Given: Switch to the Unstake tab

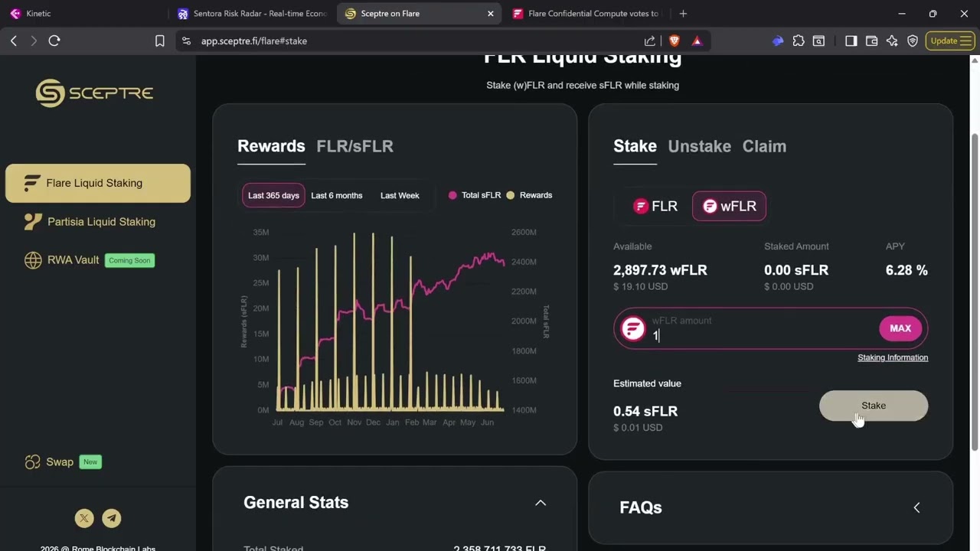Looking at the screenshot, I should tap(699, 146).
